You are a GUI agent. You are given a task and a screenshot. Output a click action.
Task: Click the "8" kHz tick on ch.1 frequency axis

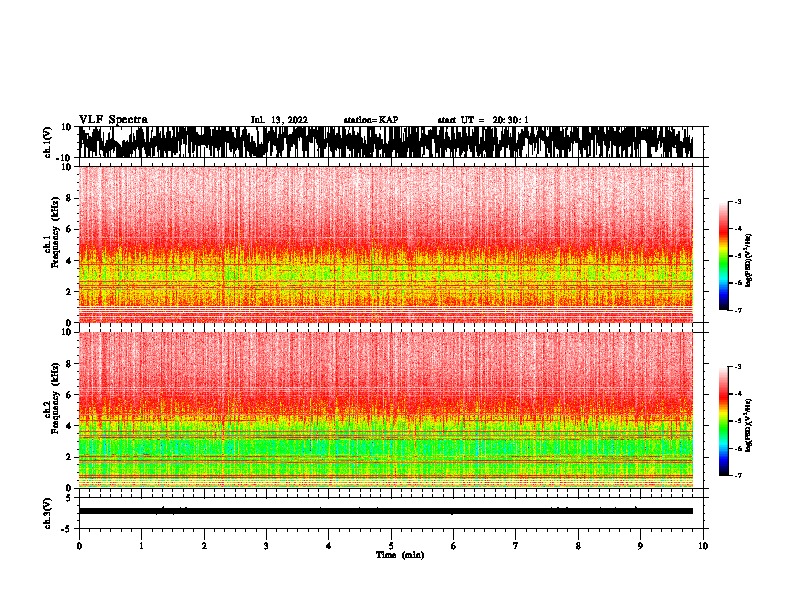tap(69, 198)
